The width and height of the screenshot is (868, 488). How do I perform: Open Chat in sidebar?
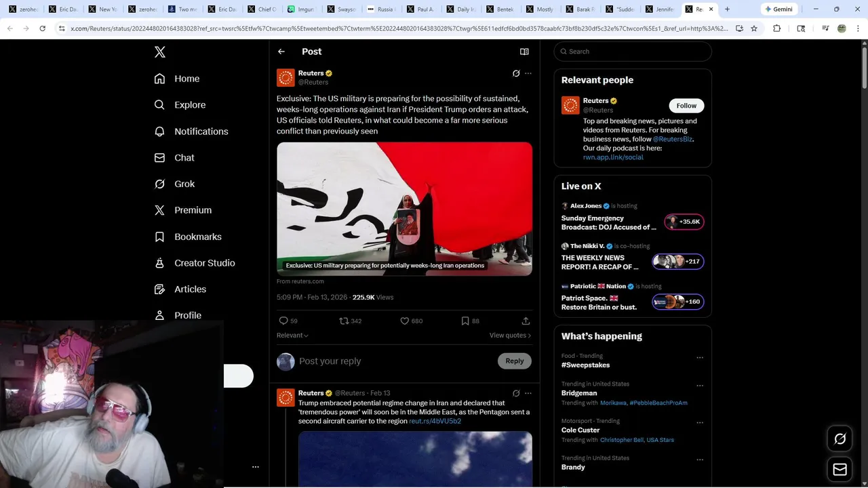point(174,158)
